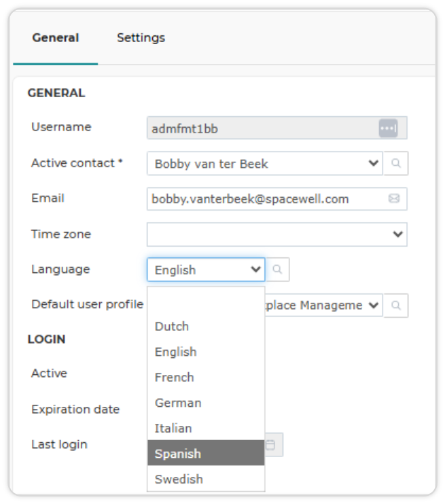
Task: Click the Last login label
Action: [59, 444]
